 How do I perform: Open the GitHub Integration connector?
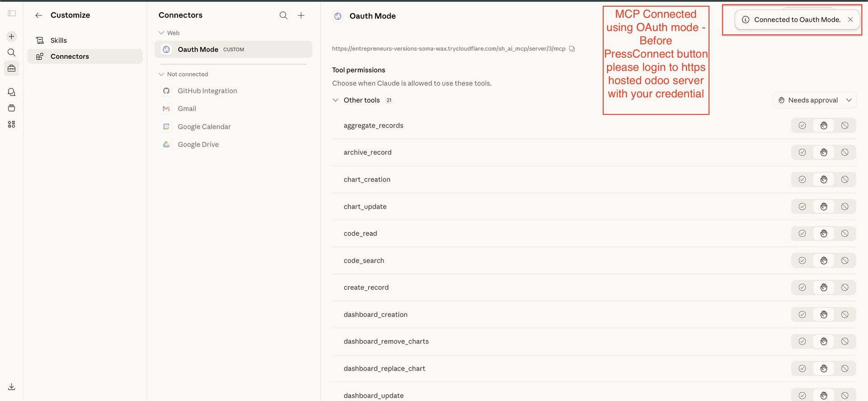click(207, 91)
